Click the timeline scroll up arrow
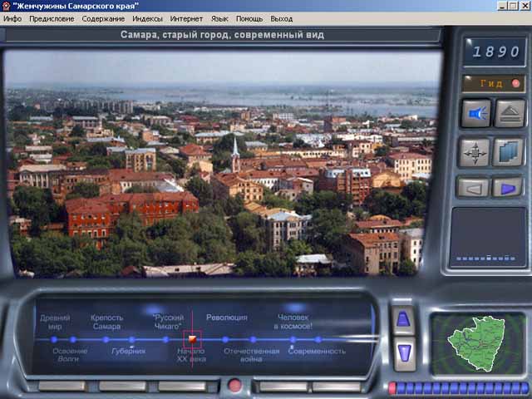This screenshot has width=532, height=399. (x=402, y=319)
